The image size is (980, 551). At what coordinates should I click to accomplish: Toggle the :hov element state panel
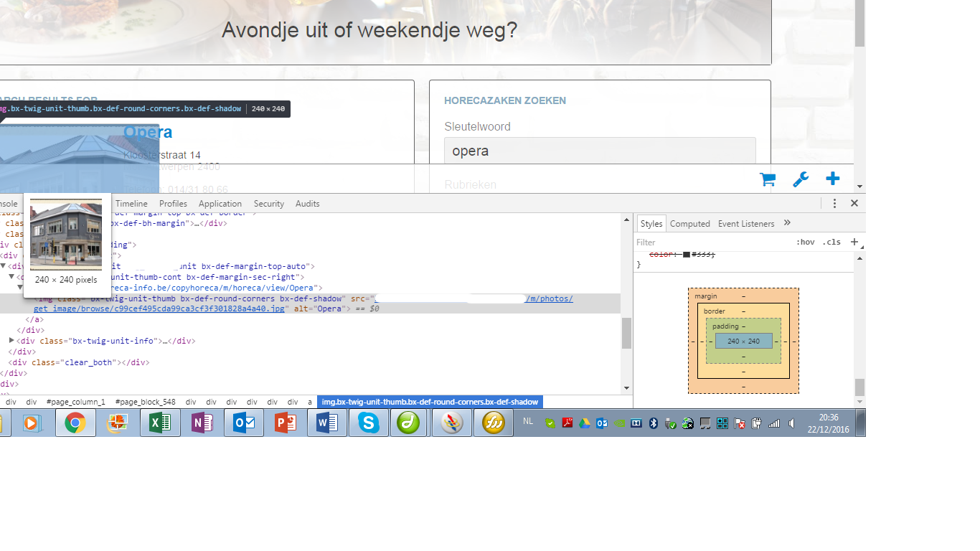pos(806,242)
